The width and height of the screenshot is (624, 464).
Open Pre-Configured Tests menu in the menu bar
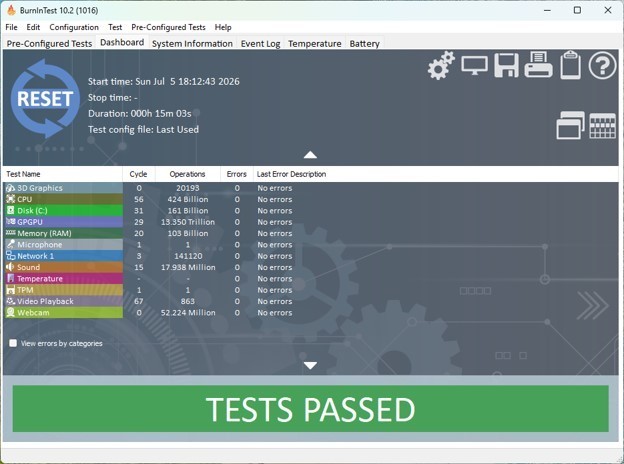point(168,27)
